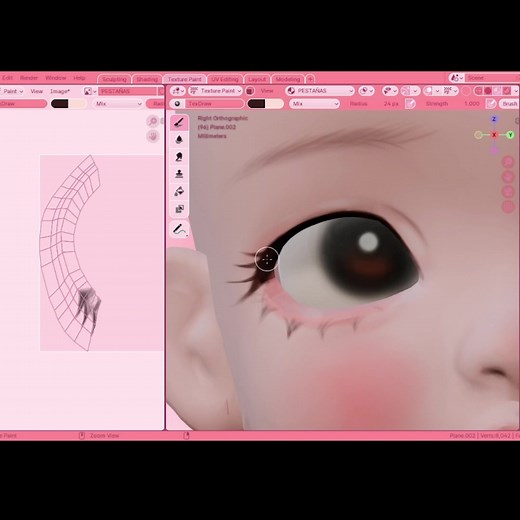
Task: Switch to the UV Editing workspace tab
Action: pyautogui.click(x=225, y=79)
